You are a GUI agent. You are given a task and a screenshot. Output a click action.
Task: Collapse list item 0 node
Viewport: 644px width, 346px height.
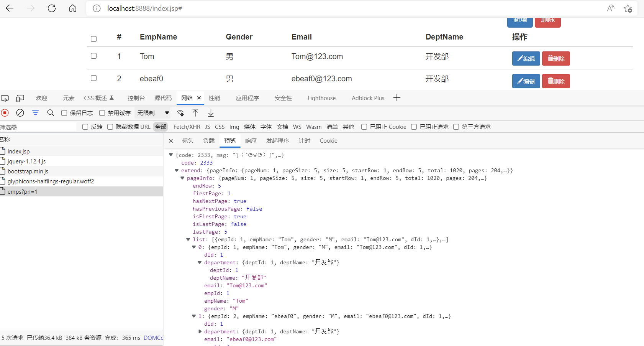[x=194, y=247]
